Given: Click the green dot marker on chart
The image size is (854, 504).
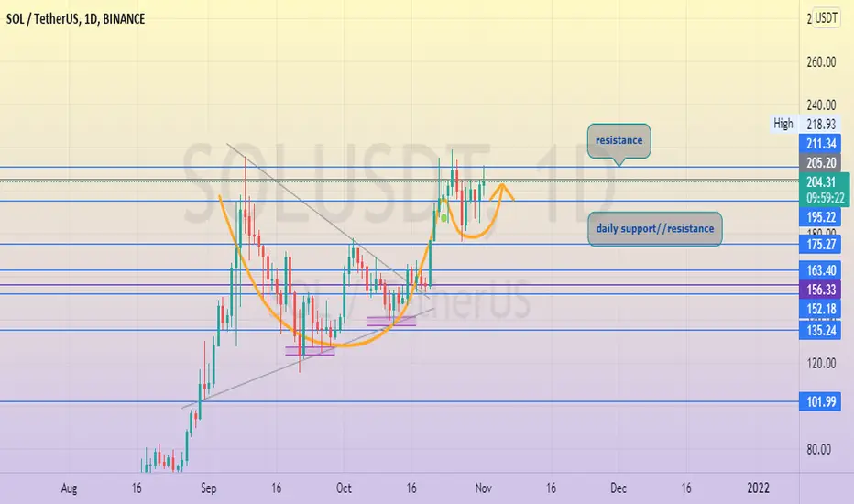Looking at the screenshot, I should [x=443, y=218].
